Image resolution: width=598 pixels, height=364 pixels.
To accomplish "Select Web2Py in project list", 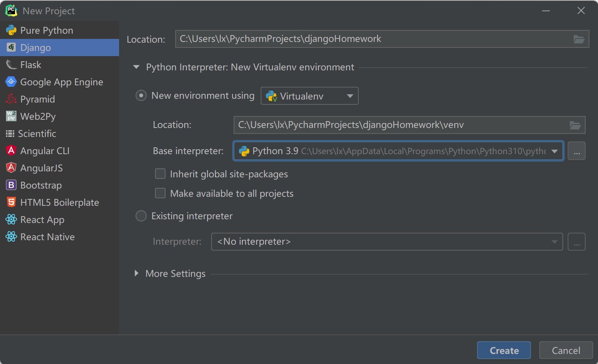I will 60,116.
